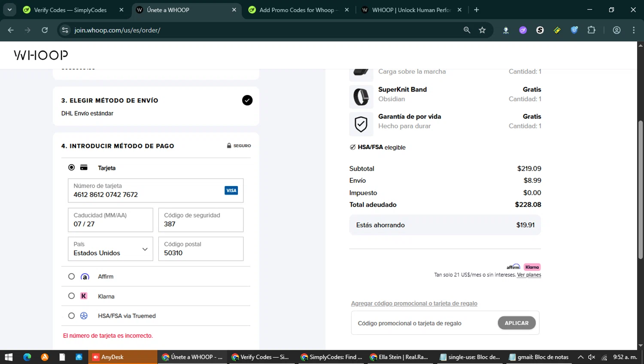The image size is (644, 364).
Task: Click the completed checkmark on shipping step
Action: (x=247, y=100)
